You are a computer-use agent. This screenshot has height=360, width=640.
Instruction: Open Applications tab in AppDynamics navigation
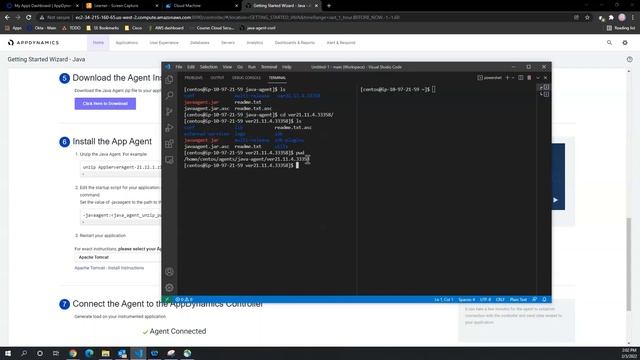tap(127, 42)
